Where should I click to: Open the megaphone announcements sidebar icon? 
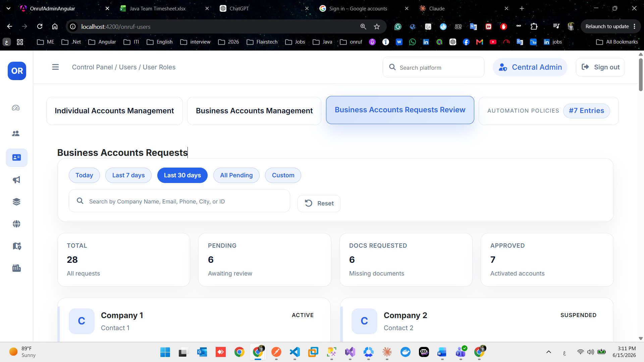(16, 180)
